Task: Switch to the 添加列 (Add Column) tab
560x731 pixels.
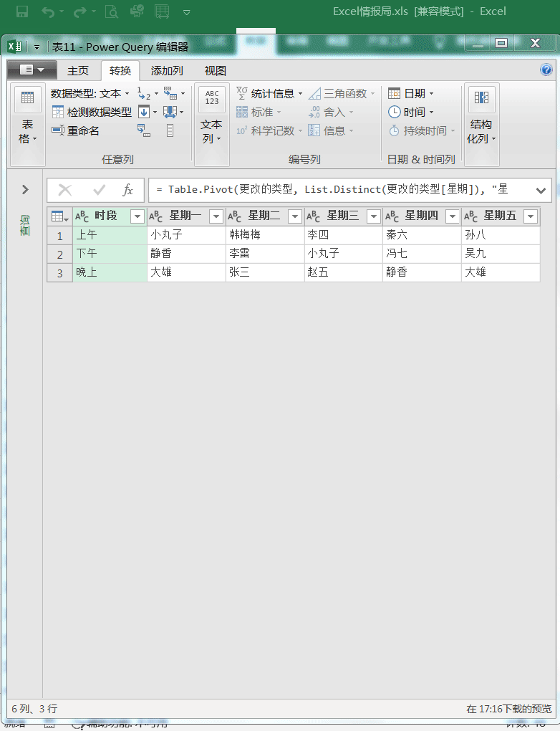Action: [x=167, y=71]
